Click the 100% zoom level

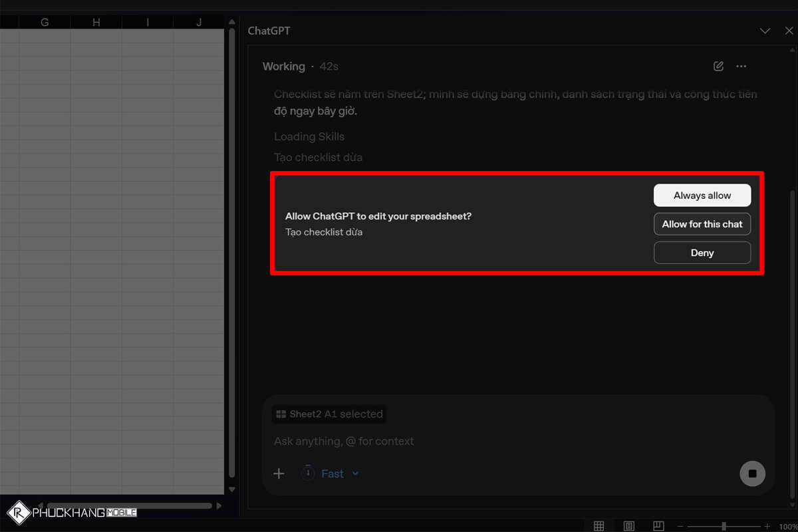[788, 526]
